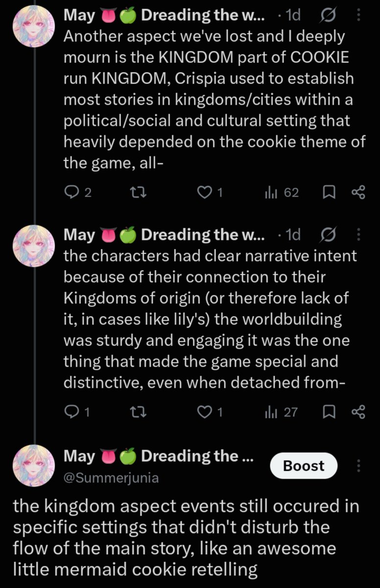380x588 pixels.
Task: View analytics showing 27 views
Action: pos(281,413)
